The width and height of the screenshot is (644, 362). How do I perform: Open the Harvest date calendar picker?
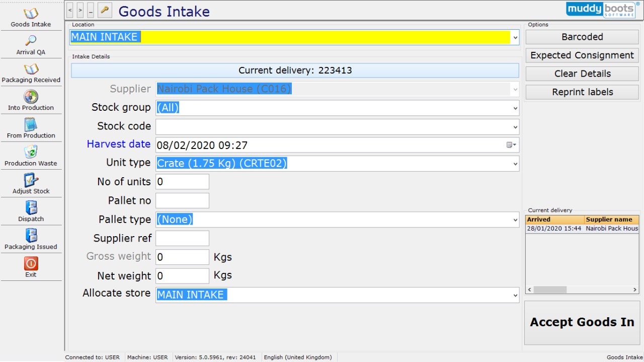[x=511, y=145]
